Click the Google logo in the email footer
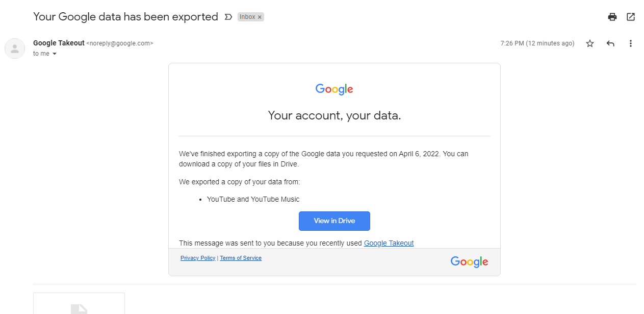 [x=469, y=262]
